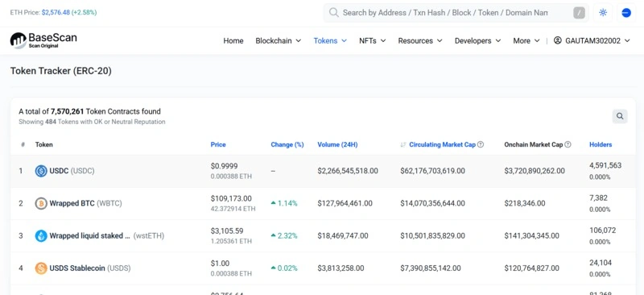Toggle the light/dark theme sun icon
The width and height of the screenshot is (644, 295).
[x=603, y=13]
